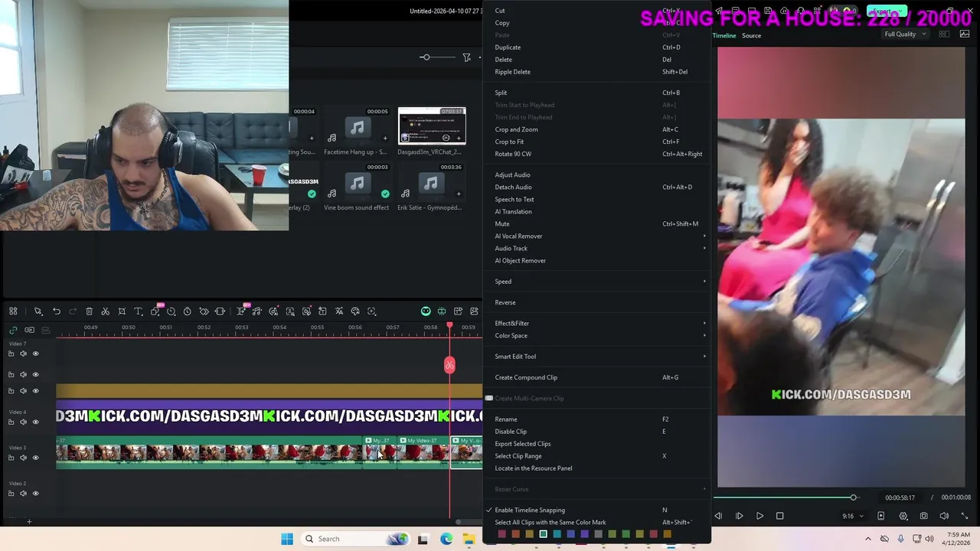Screen dimensions: 980x551
Task: Enter fullscreen preview with the arrows icon
Action: click(964, 516)
